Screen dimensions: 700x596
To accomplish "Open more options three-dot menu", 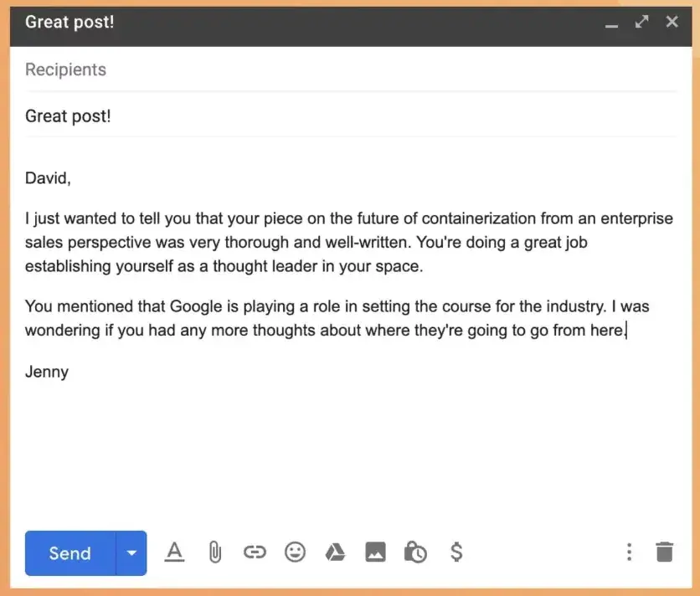I will click(x=629, y=552).
